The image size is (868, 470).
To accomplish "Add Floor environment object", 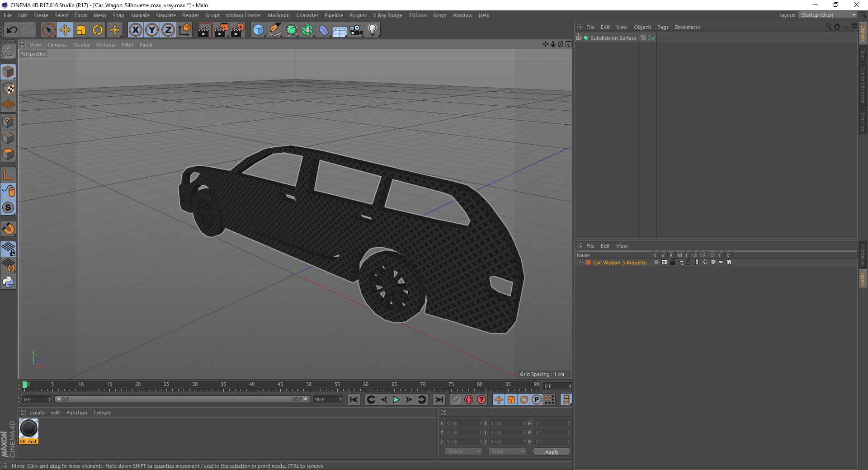I will pos(340,30).
